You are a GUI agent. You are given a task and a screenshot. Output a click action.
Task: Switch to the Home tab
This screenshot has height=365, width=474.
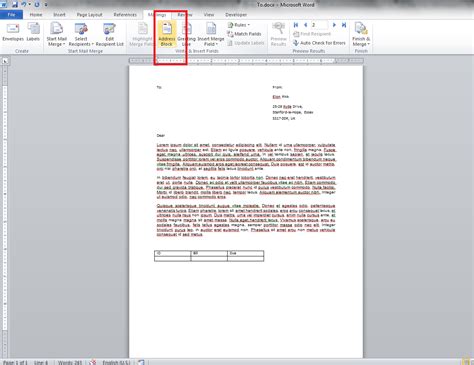pos(36,15)
